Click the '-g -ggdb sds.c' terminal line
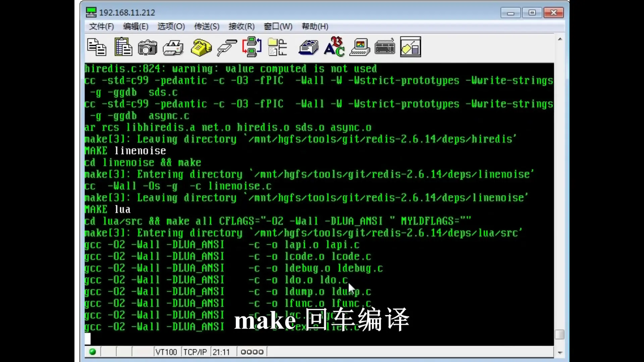Screen dimensions: 644x362 [x=134, y=92]
